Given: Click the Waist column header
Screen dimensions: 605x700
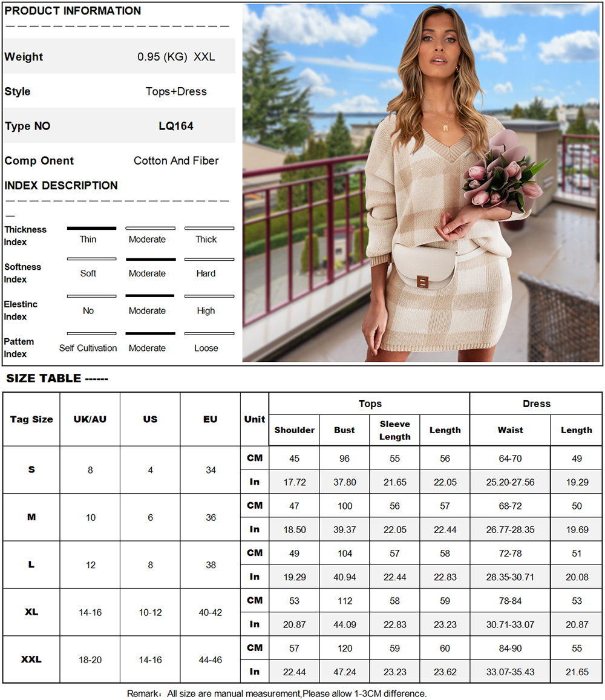Looking at the screenshot, I should pyautogui.click(x=511, y=430).
